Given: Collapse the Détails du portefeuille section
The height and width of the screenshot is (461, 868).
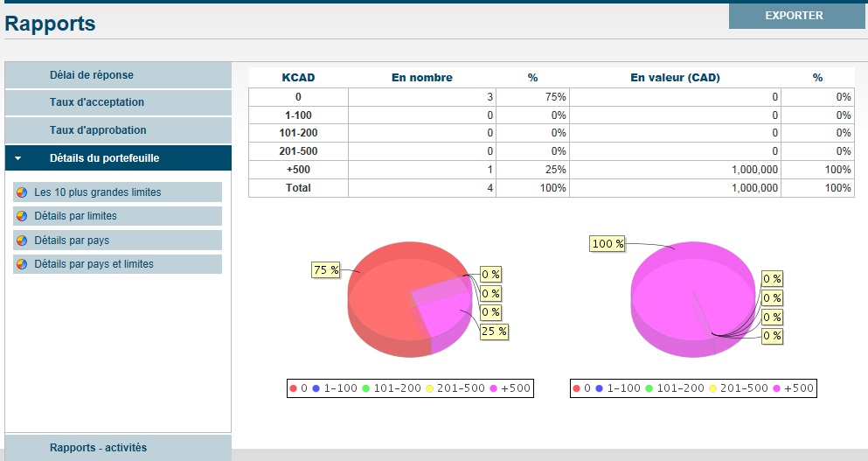Looking at the screenshot, I should [118, 158].
